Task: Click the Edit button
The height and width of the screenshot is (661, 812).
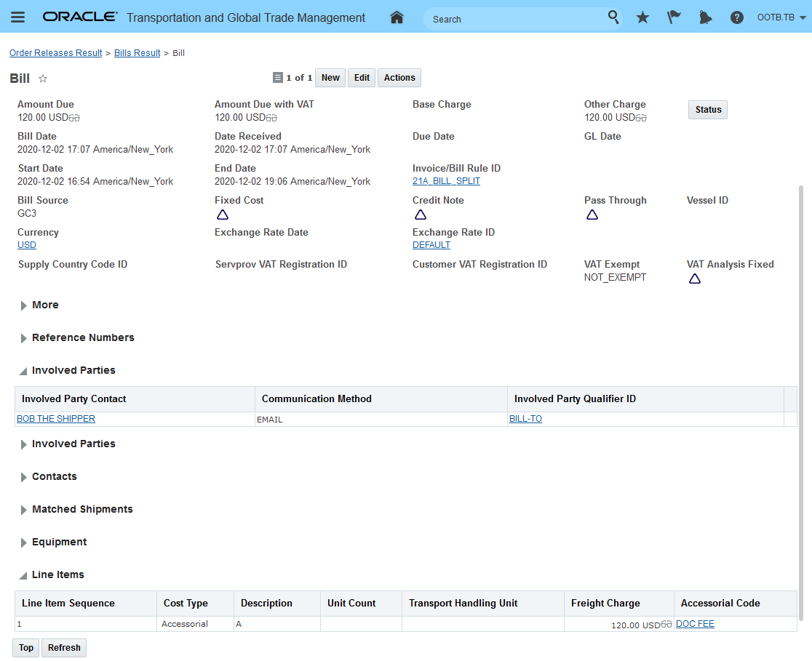Action: coord(362,78)
